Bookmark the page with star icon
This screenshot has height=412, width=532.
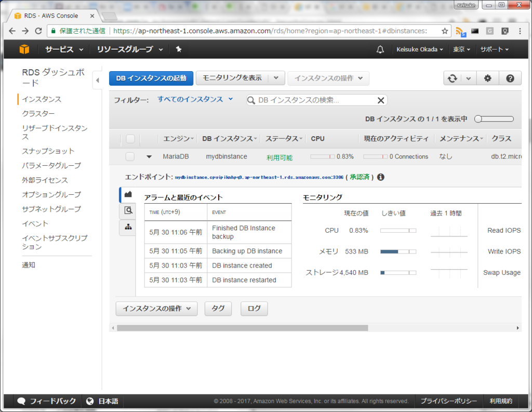tap(445, 31)
